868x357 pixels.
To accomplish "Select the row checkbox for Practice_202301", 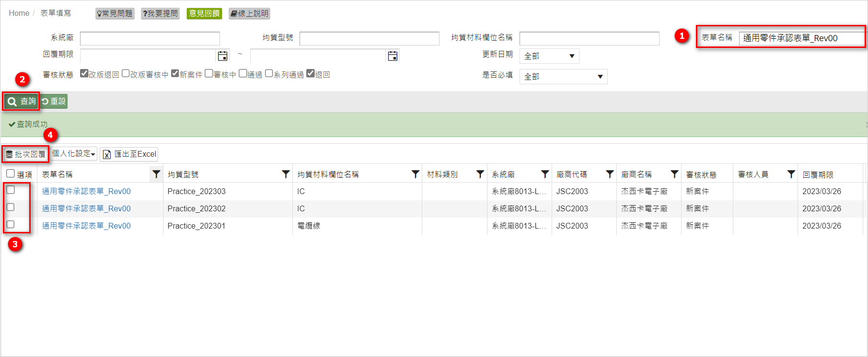I will tap(11, 224).
